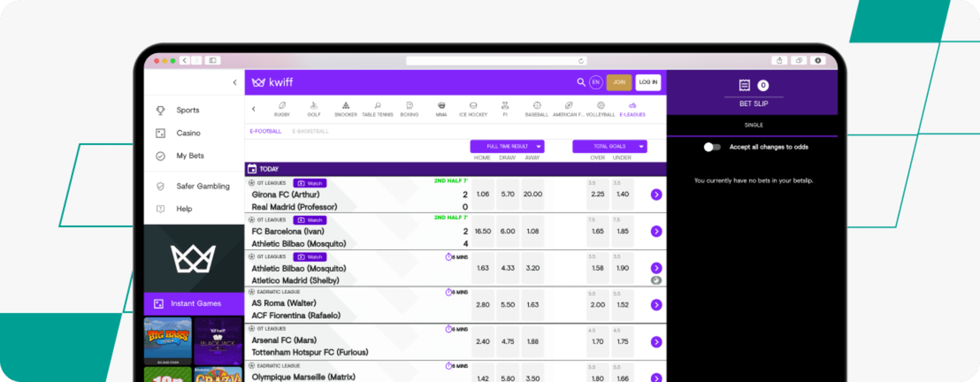Select under 1.75 for Arsenal match

coord(623,342)
